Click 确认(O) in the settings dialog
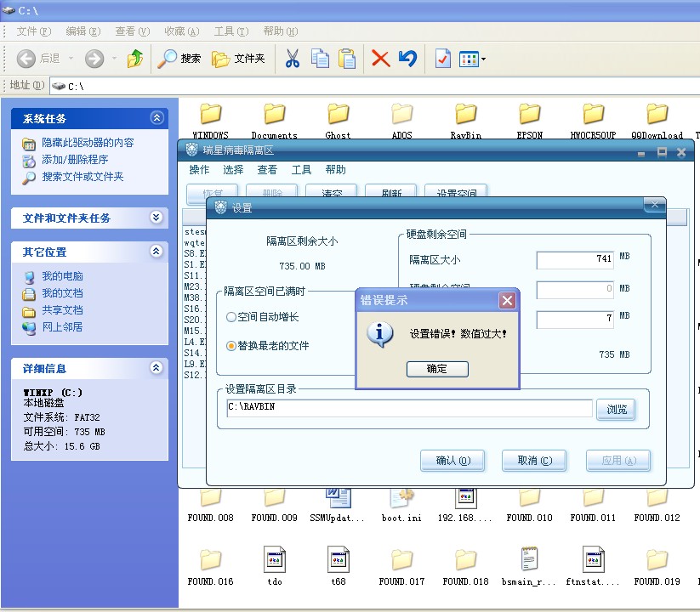The width and height of the screenshot is (700, 612). [x=452, y=461]
